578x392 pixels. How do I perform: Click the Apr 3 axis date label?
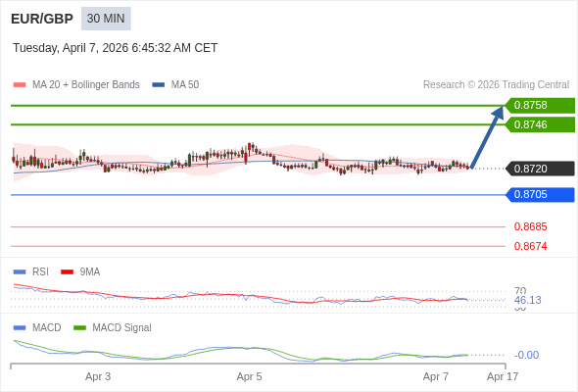click(98, 377)
